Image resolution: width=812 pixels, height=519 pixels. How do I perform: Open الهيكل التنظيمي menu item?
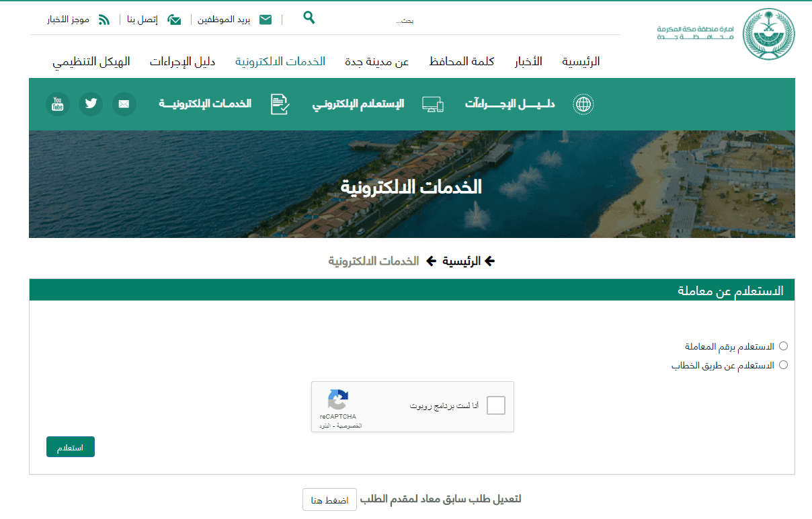(91, 62)
